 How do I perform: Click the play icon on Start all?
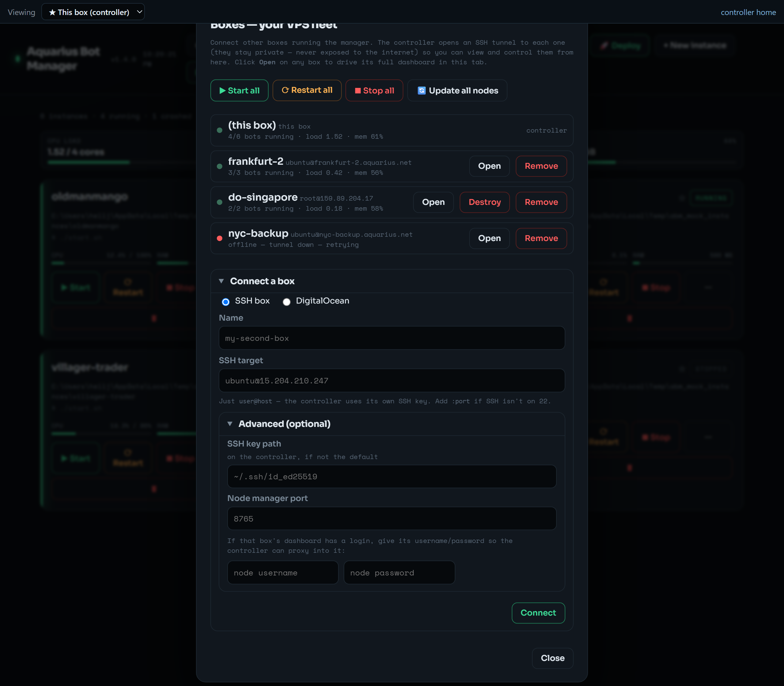click(222, 91)
